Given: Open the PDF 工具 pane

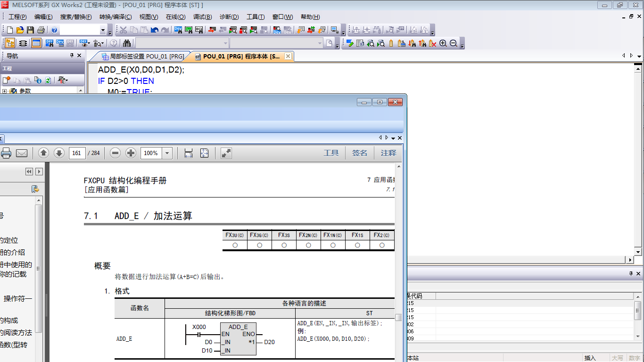Looking at the screenshot, I should coord(331,153).
